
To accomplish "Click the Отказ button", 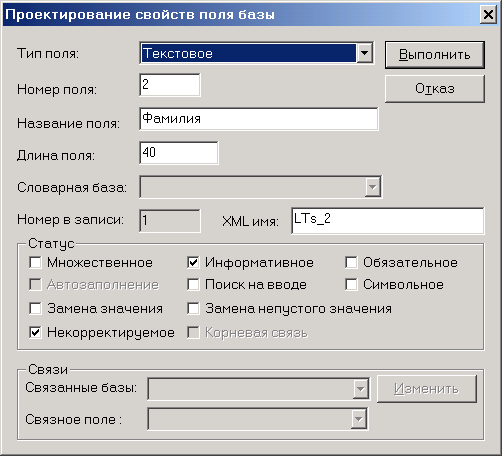I will pyautogui.click(x=435, y=89).
